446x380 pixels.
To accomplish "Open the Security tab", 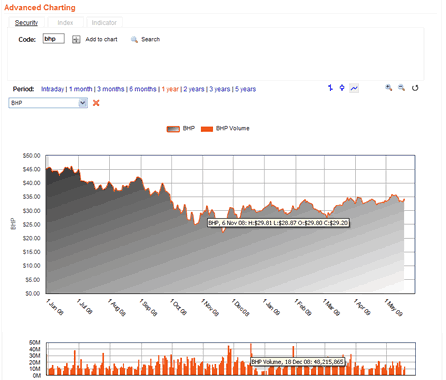I will coord(26,23).
